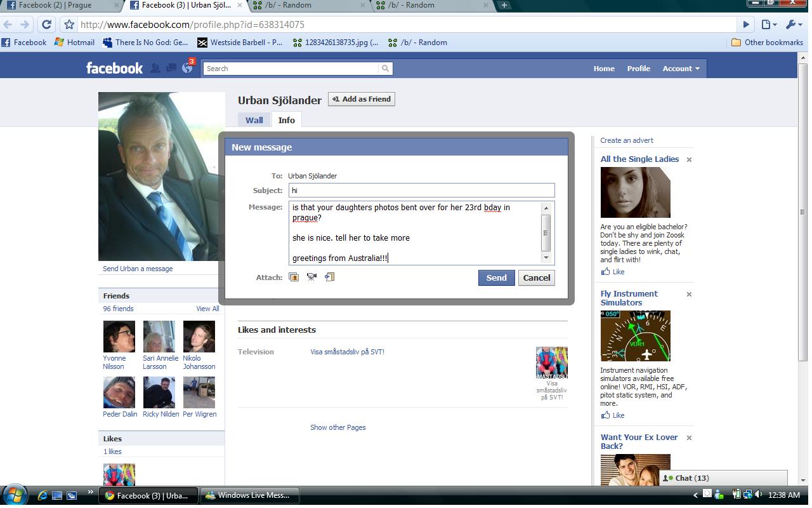
Task: Click the browser forward arrow
Action: [25, 25]
